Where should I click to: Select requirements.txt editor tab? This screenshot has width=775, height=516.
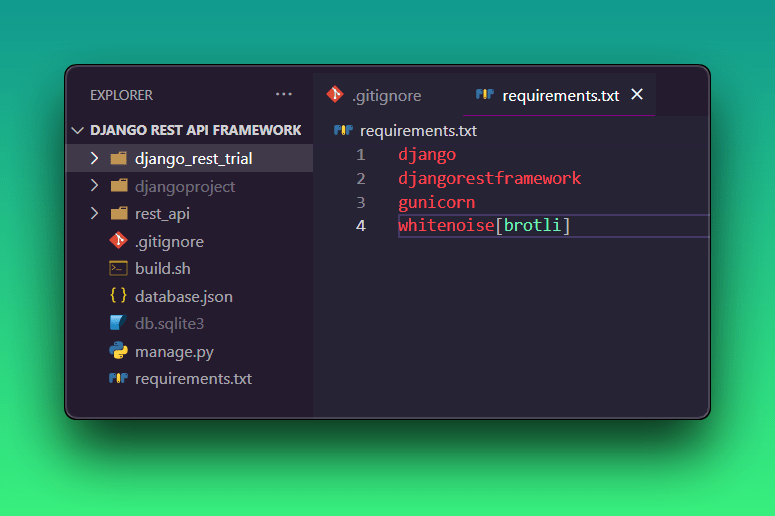[x=559, y=95]
